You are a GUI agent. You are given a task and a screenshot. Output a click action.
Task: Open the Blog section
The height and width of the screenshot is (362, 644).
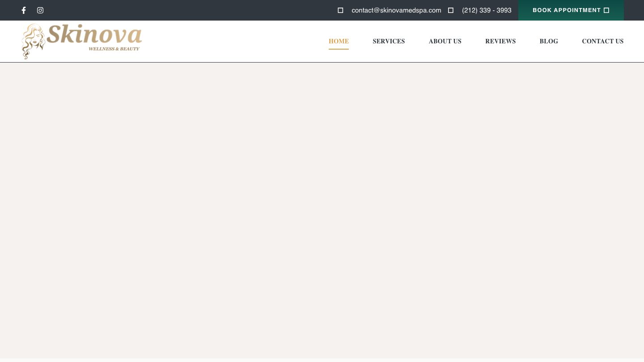click(x=549, y=41)
